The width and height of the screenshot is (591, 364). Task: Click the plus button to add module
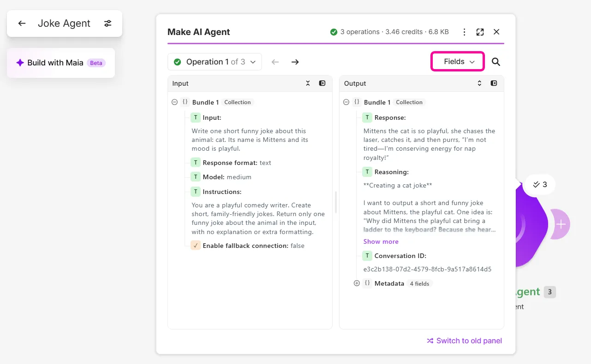(561, 224)
